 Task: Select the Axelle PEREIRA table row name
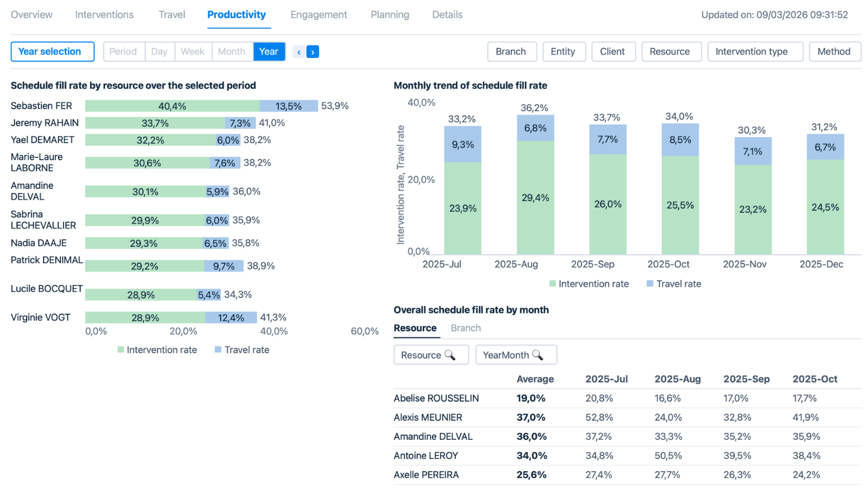coord(426,475)
